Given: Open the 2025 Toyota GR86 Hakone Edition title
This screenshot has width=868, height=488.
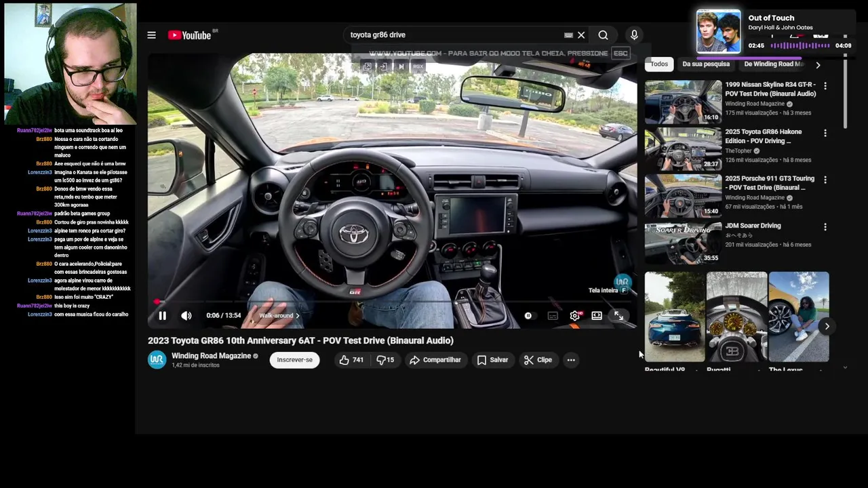Looking at the screenshot, I should pos(764,136).
